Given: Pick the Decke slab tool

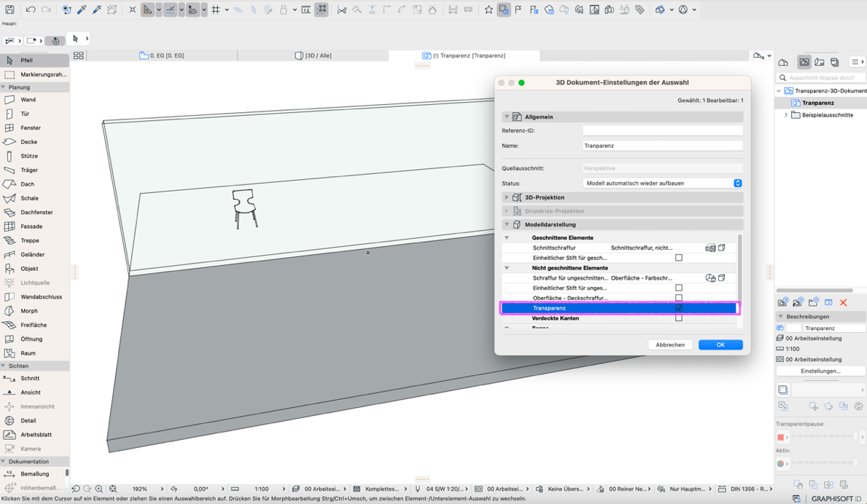Looking at the screenshot, I should tap(34, 141).
